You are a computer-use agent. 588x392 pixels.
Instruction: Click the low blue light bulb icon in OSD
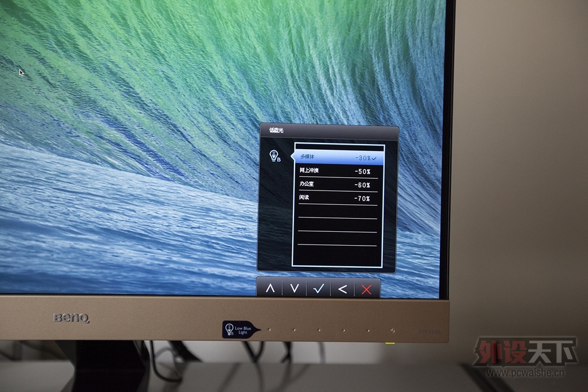(275, 156)
